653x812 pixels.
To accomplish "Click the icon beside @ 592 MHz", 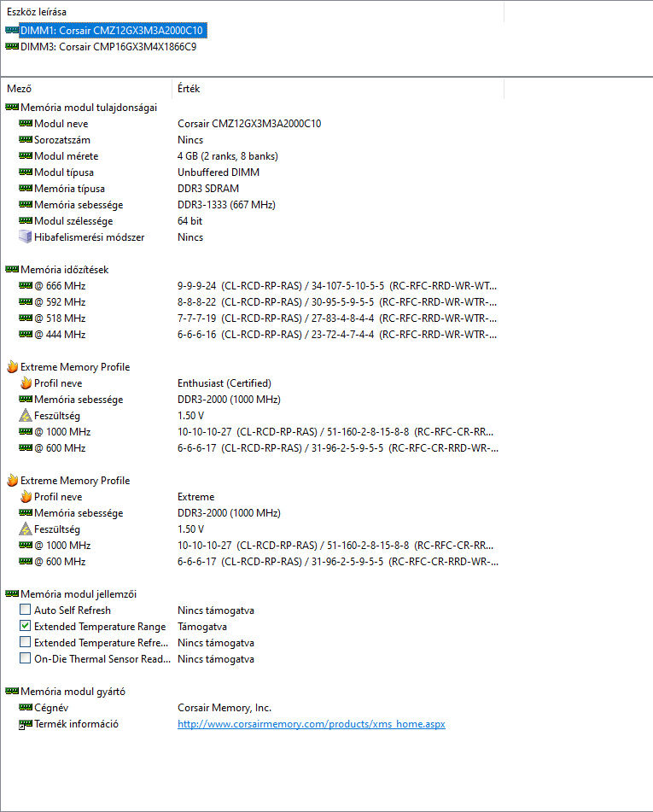I will (x=26, y=302).
